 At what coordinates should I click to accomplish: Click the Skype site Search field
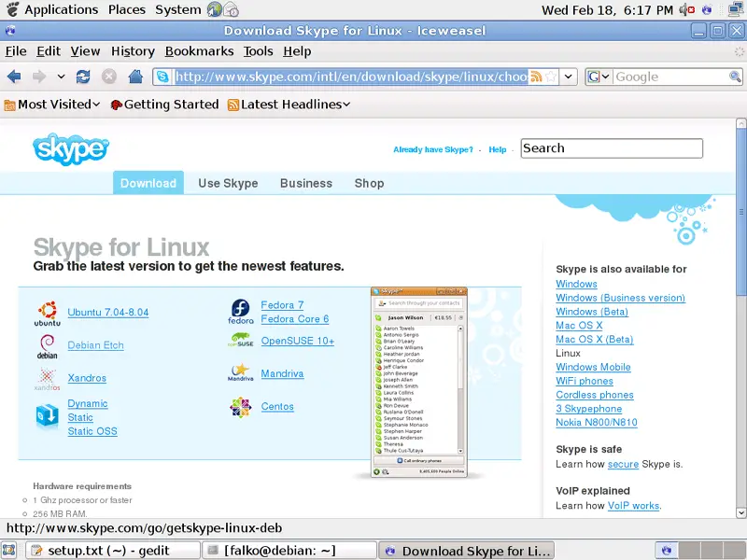pos(612,148)
